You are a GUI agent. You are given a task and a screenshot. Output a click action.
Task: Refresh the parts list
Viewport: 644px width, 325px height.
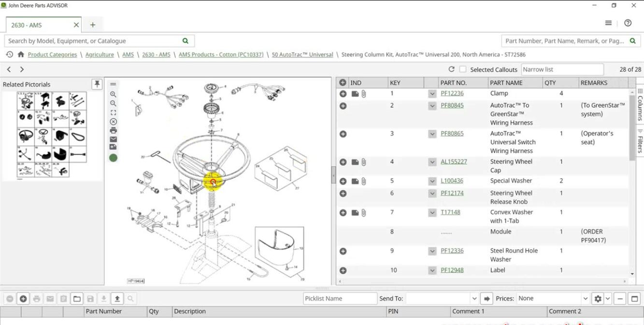point(451,70)
